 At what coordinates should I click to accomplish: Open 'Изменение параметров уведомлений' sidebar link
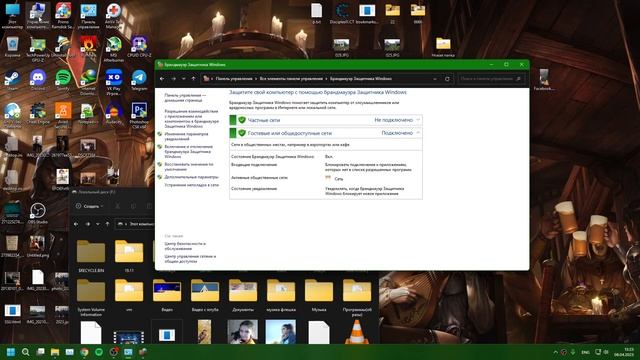tap(186, 136)
